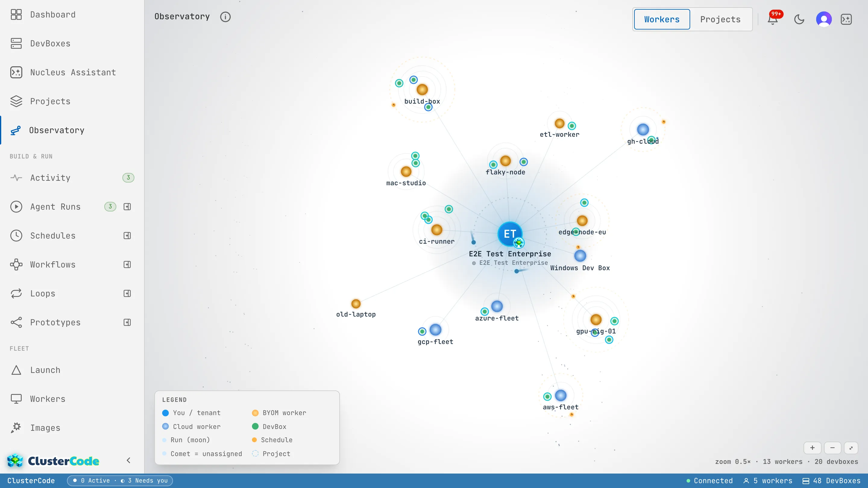The image size is (868, 488).
Task: Open Workflows in side panel icon
Action: pos(127,264)
